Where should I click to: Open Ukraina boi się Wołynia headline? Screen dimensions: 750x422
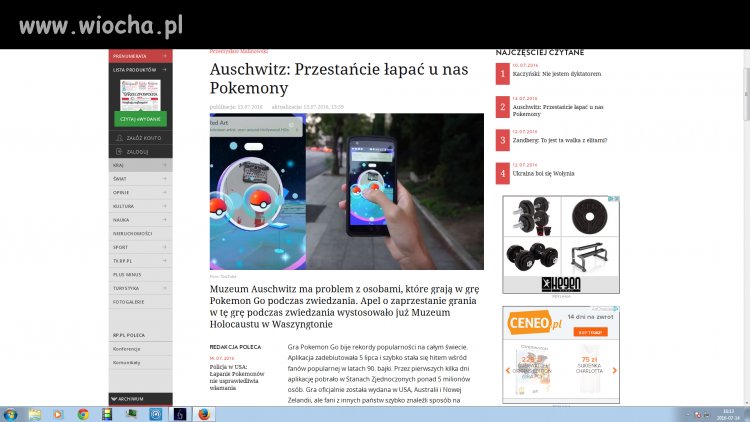[x=543, y=173]
